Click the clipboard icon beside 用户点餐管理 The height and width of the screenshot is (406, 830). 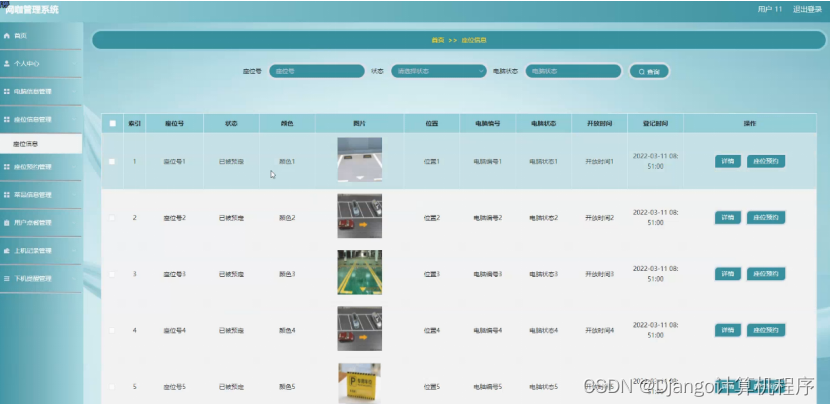pos(7,223)
